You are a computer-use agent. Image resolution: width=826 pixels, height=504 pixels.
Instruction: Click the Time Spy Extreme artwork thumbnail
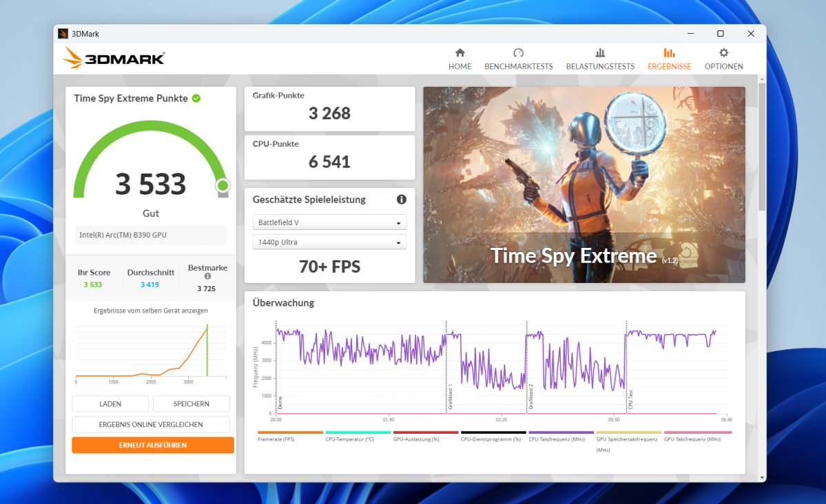[584, 185]
